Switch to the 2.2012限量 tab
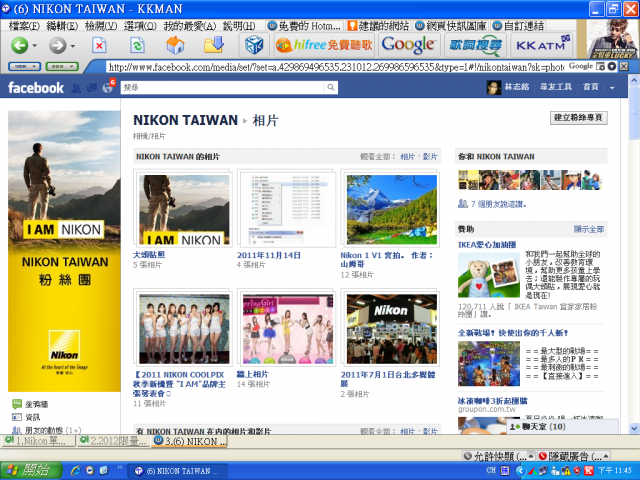Screen dimensions: 640x480 click(113, 441)
